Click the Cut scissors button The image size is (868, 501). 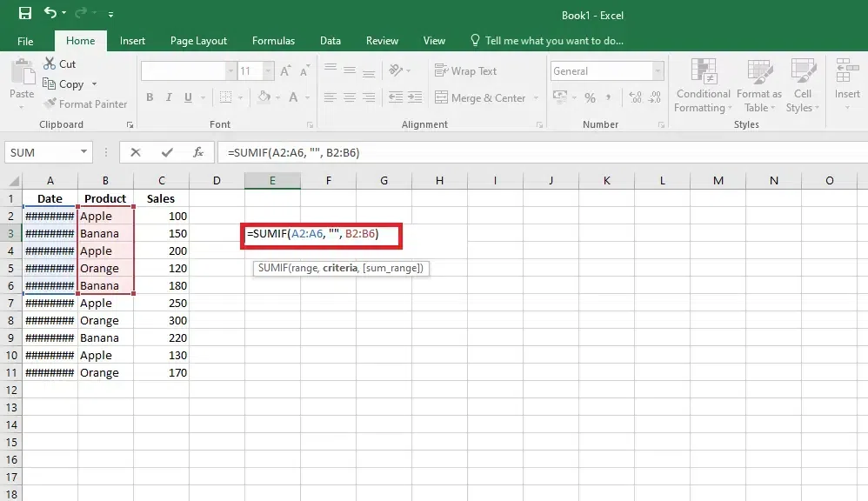point(59,63)
